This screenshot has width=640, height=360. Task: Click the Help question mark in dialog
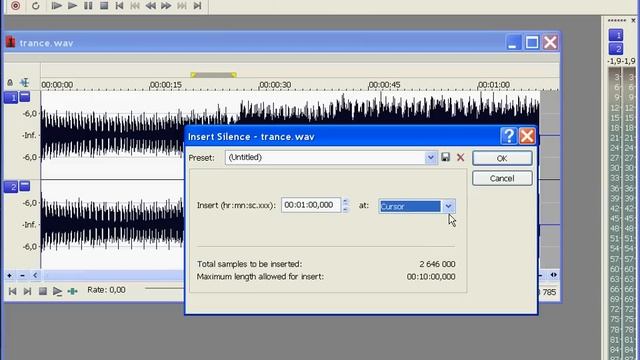[x=509, y=136]
